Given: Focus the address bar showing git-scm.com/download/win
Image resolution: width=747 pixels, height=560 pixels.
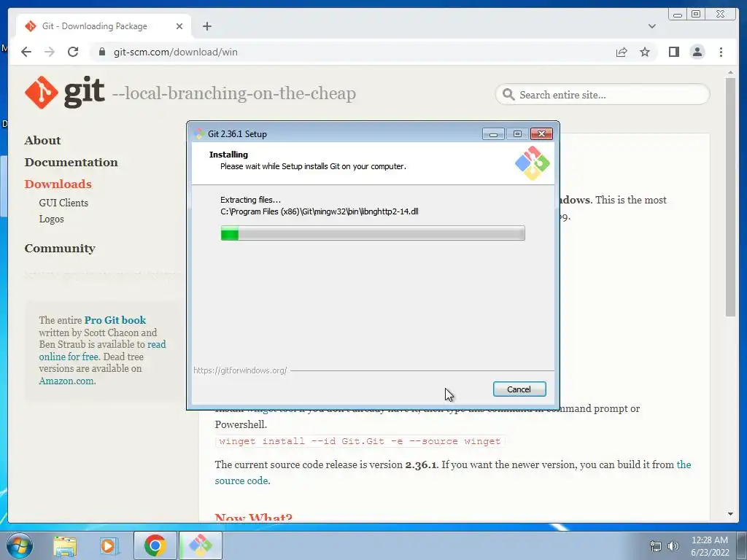Looking at the screenshot, I should (x=352, y=52).
